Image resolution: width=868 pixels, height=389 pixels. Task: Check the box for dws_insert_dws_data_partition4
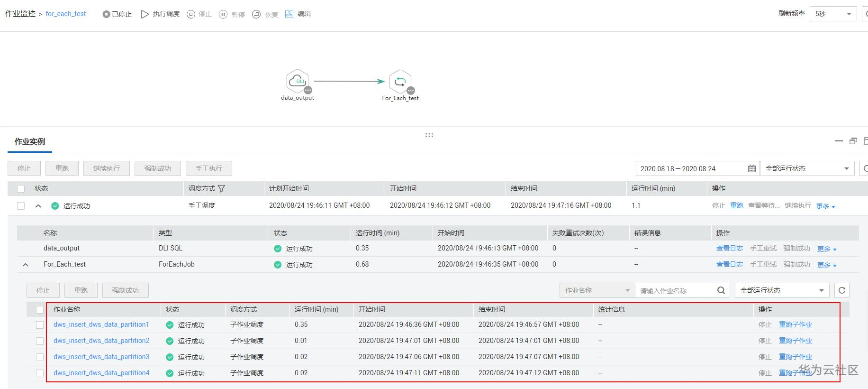40,373
